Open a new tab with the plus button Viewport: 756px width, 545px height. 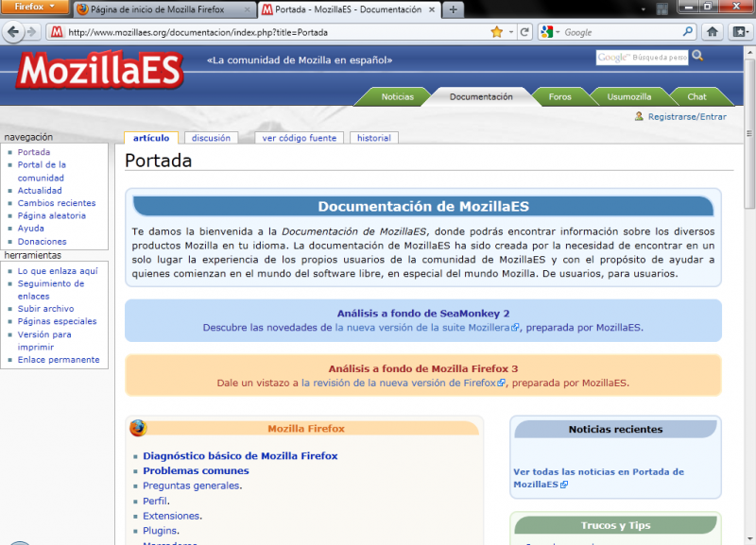coord(453,9)
